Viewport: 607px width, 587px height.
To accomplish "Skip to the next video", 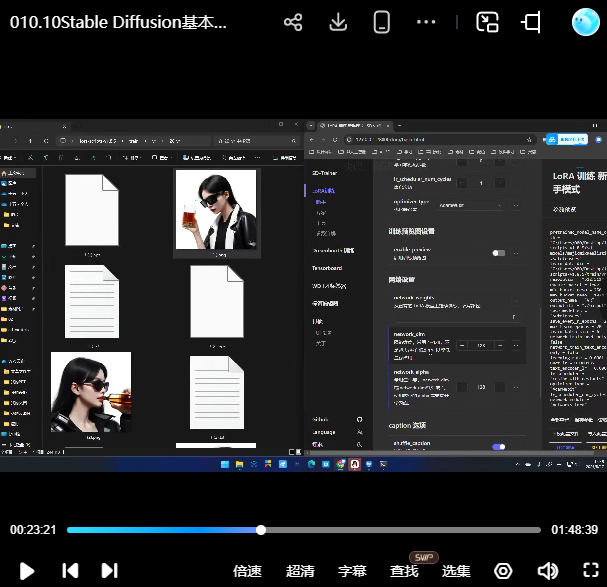I will tap(110, 571).
